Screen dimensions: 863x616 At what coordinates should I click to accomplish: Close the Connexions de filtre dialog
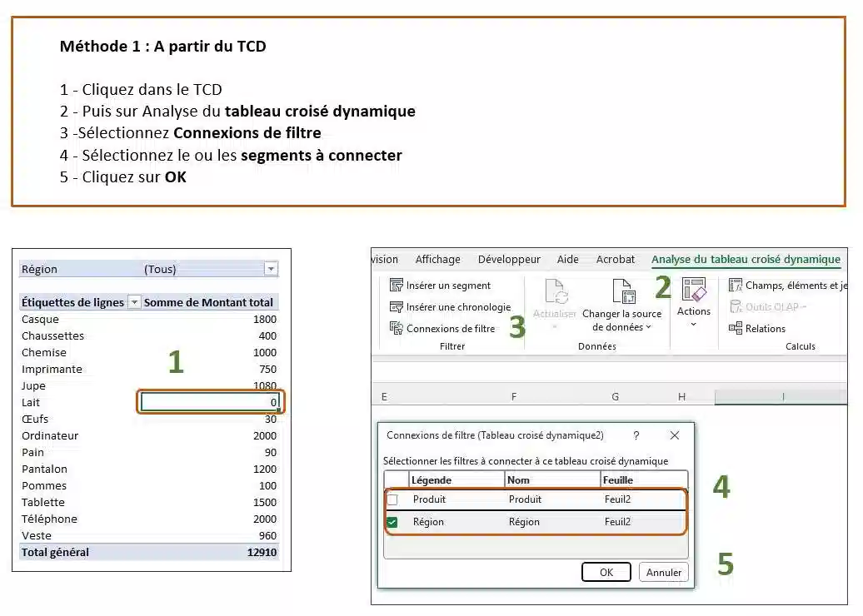[674, 435]
